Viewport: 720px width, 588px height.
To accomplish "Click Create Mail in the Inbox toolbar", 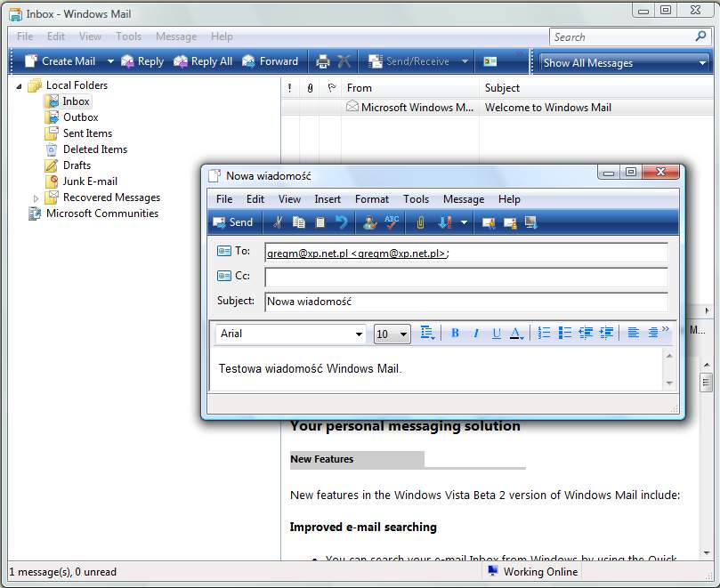I will pos(61,61).
